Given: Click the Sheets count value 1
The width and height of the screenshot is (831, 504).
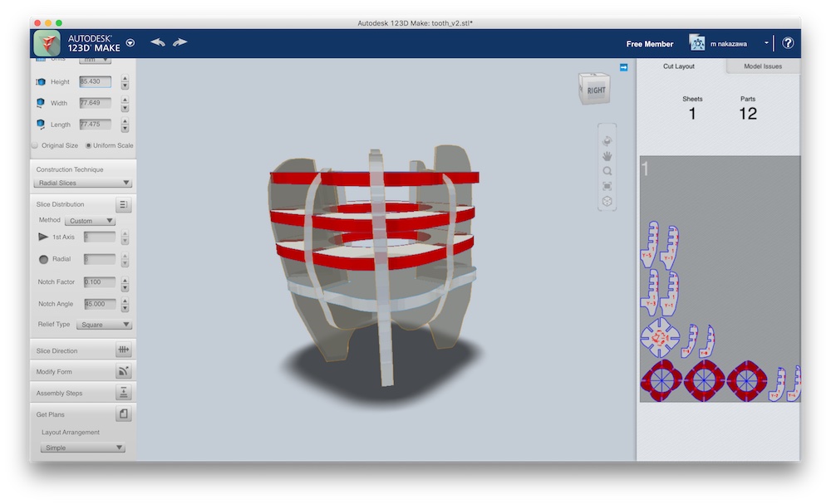Looking at the screenshot, I should tap(692, 113).
